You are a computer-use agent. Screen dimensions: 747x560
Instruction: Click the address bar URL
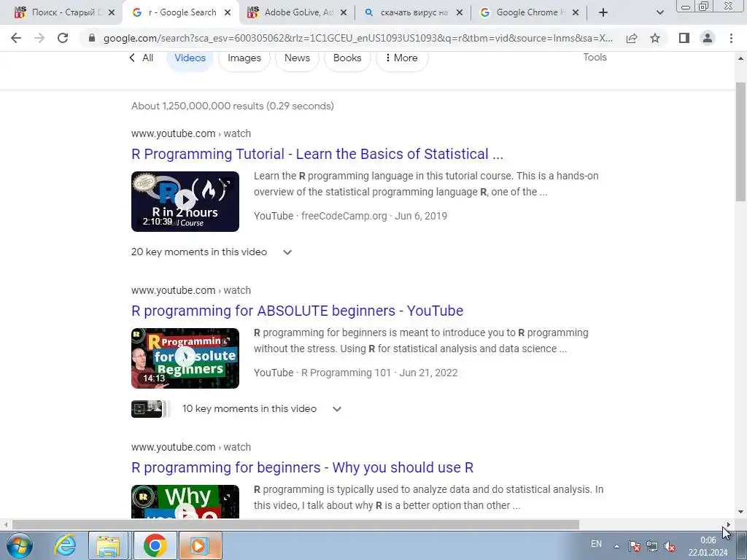357,38
